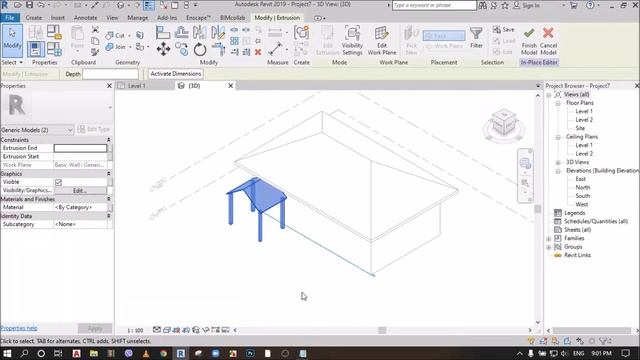Open Level 2 floor plan in browser

coord(584,120)
